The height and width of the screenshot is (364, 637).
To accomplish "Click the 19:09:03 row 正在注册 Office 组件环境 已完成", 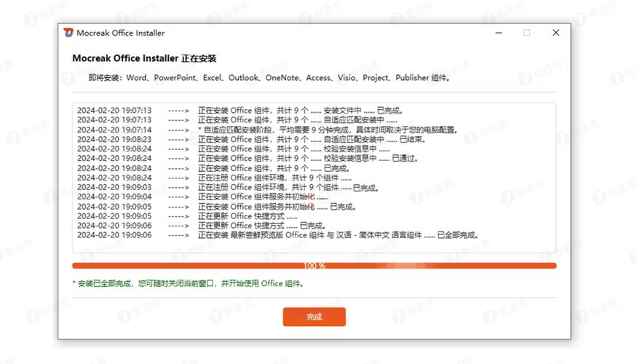I will pyautogui.click(x=229, y=187).
